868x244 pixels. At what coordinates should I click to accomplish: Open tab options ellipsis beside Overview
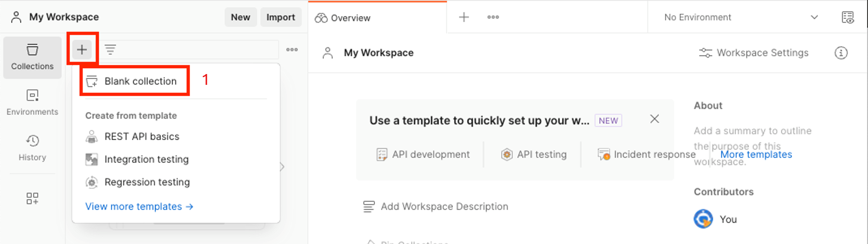[493, 17]
